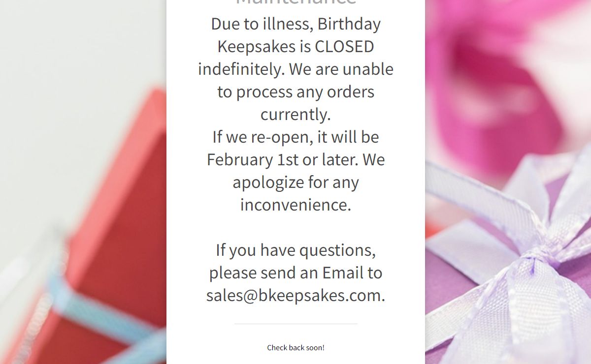This screenshot has height=364, width=591.
Task: Click the 'Check back soon!' text
Action: click(x=295, y=348)
